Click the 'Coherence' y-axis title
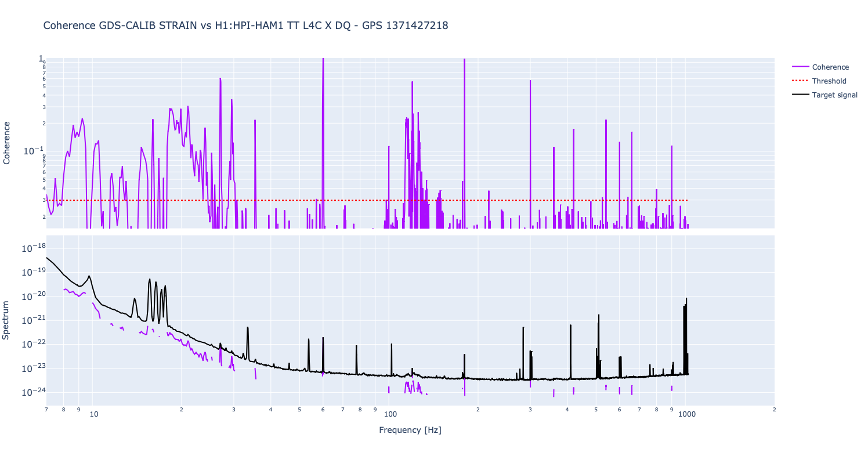The height and width of the screenshot is (452, 868). pos(7,143)
